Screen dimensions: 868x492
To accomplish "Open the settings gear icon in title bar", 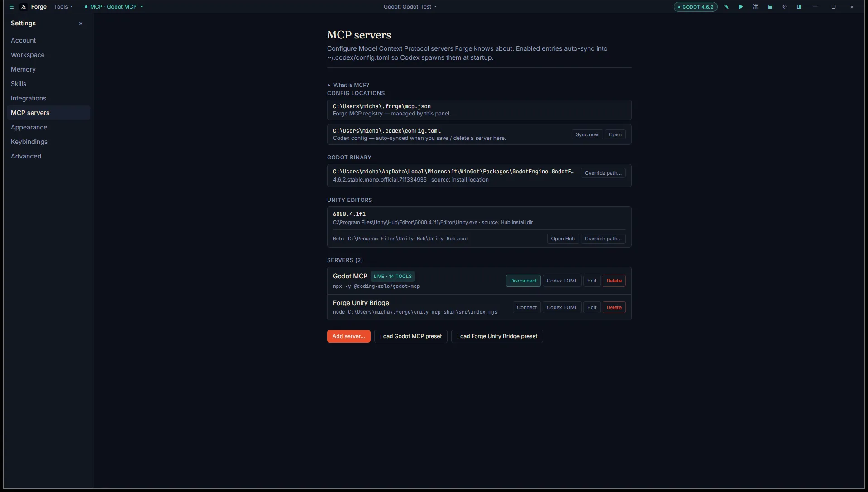I will [785, 7].
